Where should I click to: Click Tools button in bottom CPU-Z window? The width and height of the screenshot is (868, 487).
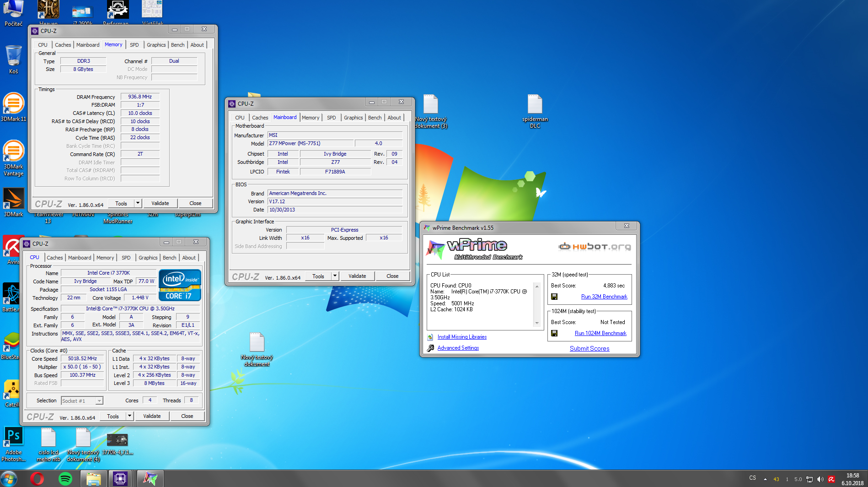[x=113, y=416]
